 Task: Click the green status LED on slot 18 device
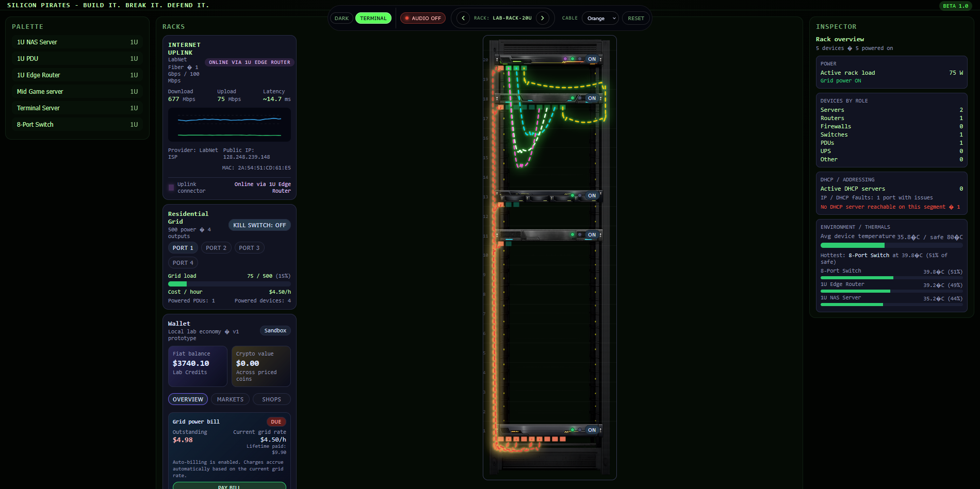coord(573,98)
